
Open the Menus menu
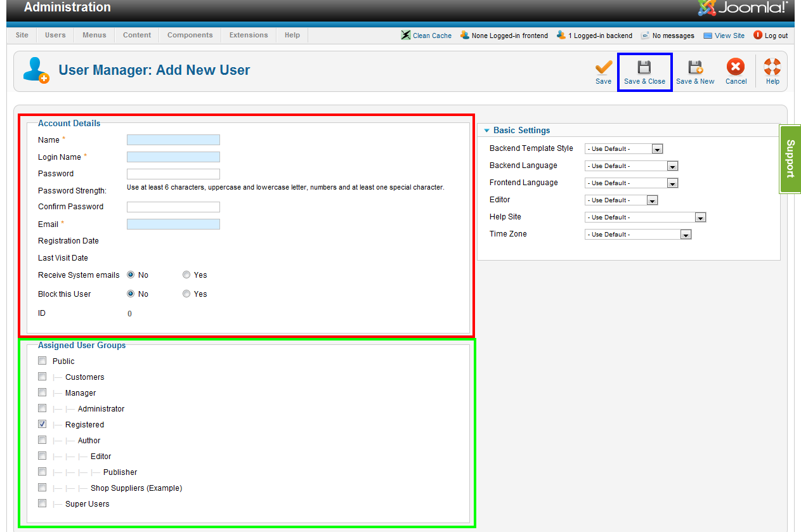(x=94, y=35)
